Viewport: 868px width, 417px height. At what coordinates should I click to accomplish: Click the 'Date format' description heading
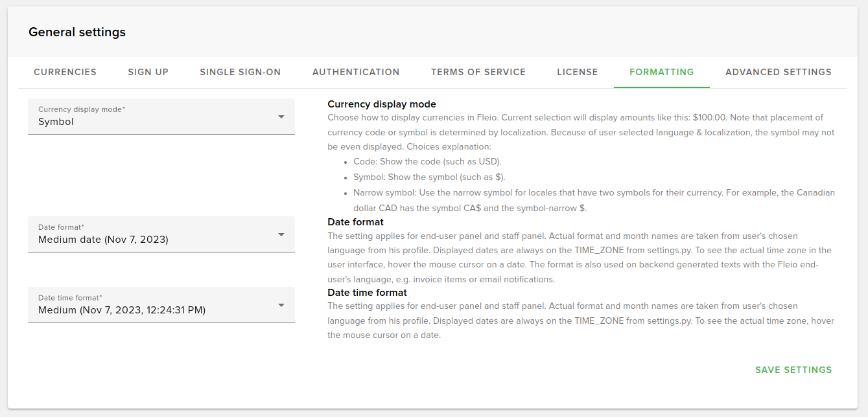(355, 221)
